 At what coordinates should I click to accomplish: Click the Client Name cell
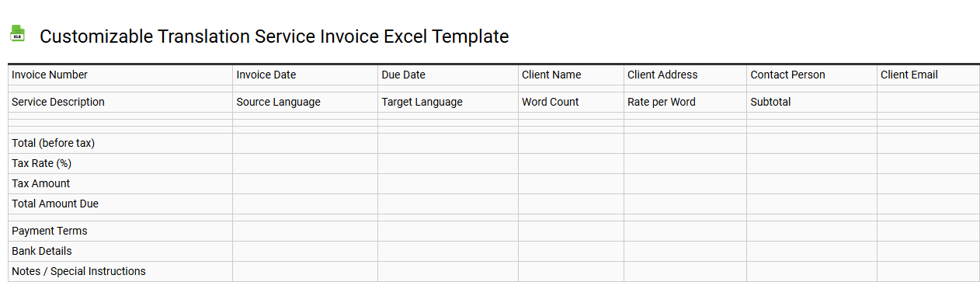(x=571, y=75)
